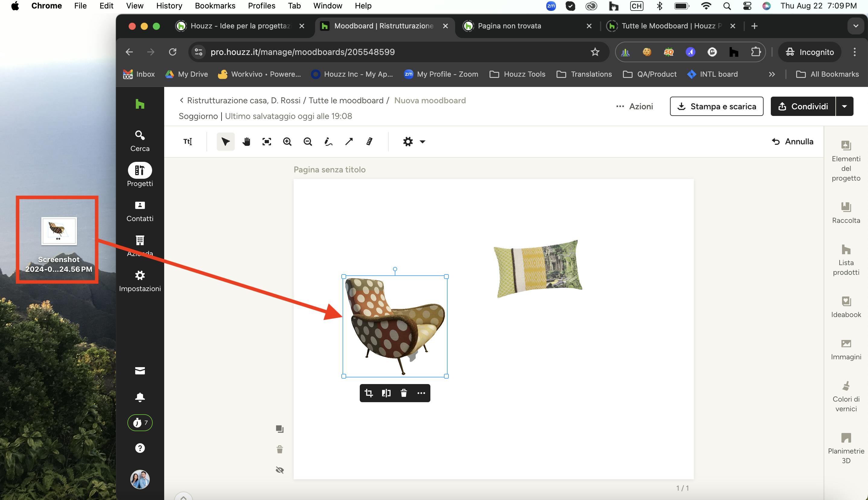Open the History menu in menu bar
This screenshot has height=500, width=868.
169,6
